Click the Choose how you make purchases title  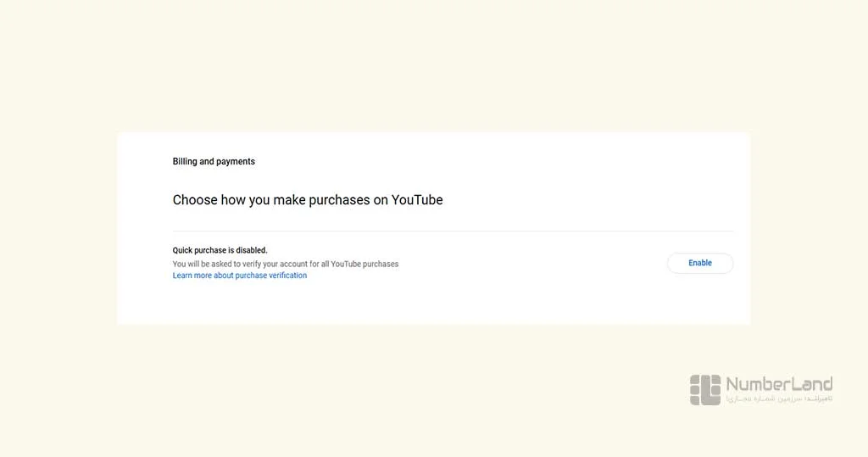[308, 200]
